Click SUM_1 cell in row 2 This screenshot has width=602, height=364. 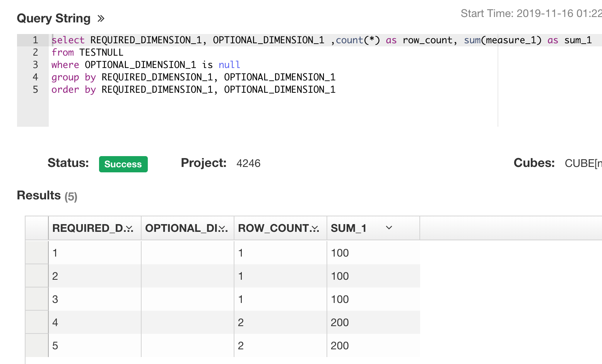[x=373, y=276]
